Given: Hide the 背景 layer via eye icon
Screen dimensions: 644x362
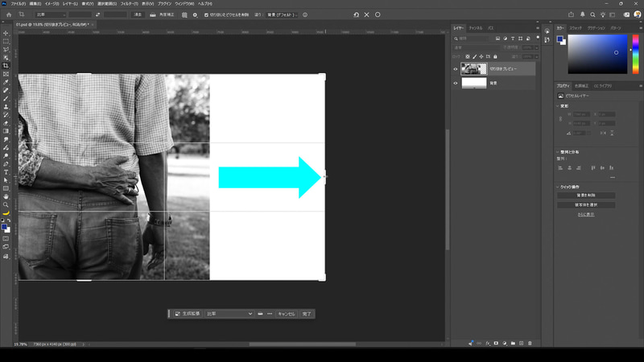Looking at the screenshot, I should pos(456,83).
